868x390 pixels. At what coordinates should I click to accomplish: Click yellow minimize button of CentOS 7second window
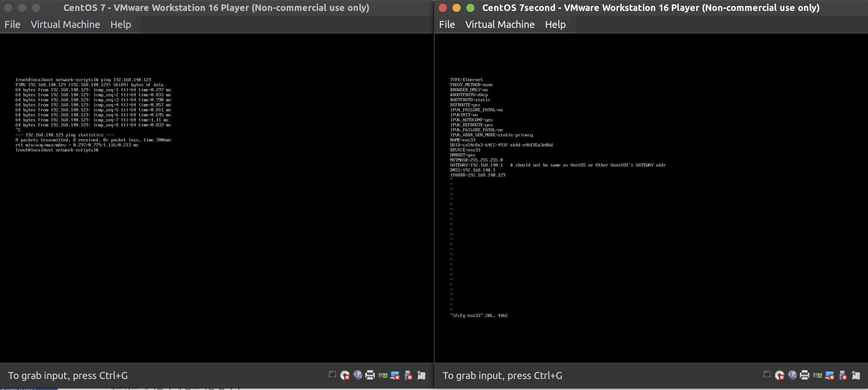(457, 8)
